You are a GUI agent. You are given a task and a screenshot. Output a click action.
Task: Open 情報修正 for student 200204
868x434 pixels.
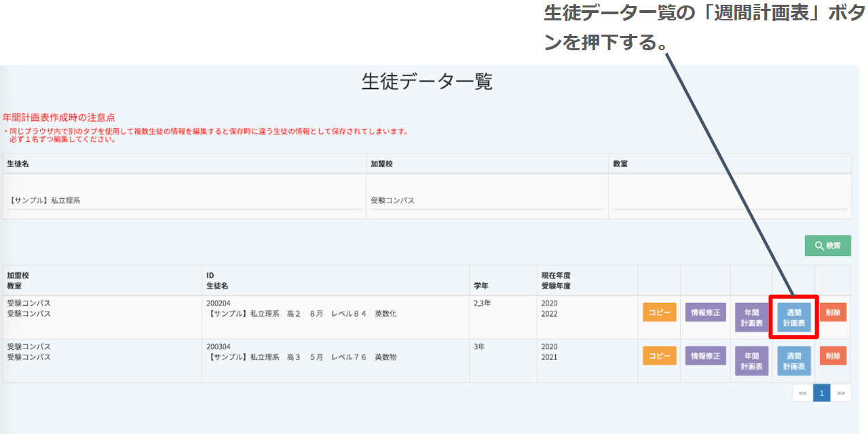pyautogui.click(x=705, y=312)
